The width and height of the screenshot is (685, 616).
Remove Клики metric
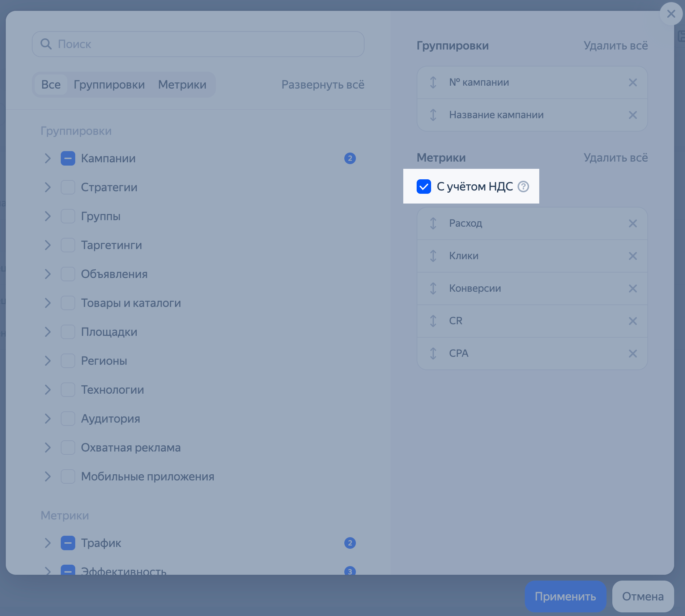633,256
